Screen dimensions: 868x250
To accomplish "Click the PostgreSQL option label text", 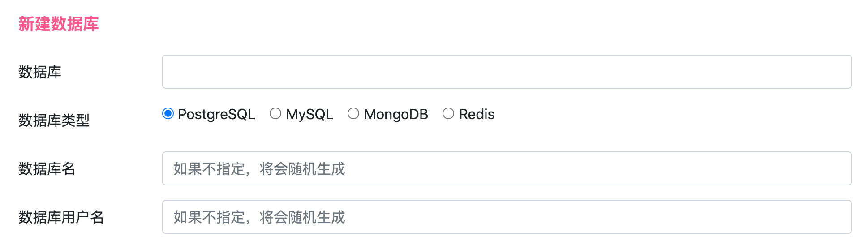I will (x=216, y=114).
